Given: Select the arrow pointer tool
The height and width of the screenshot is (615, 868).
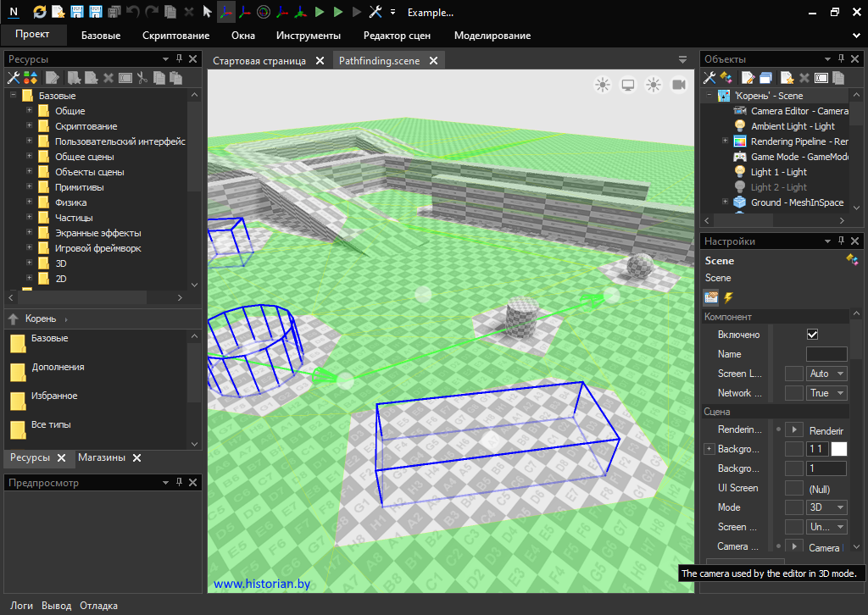Looking at the screenshot, I should [x=207, y=13].
